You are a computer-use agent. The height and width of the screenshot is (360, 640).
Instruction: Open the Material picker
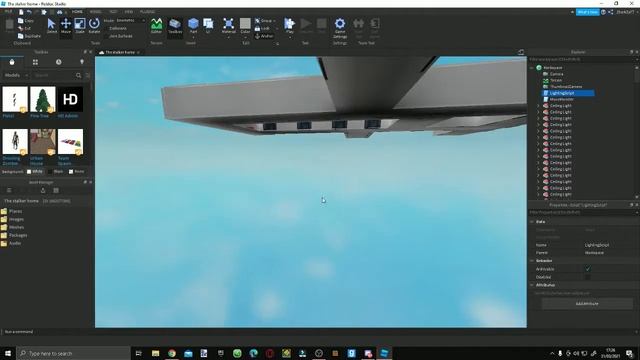[229, 26]
